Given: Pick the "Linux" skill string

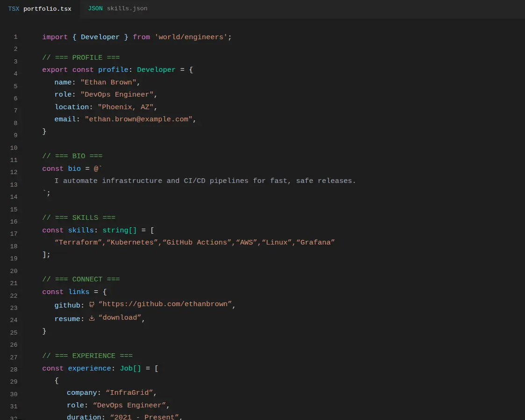Looking at the screenshot, I should 277,242.
